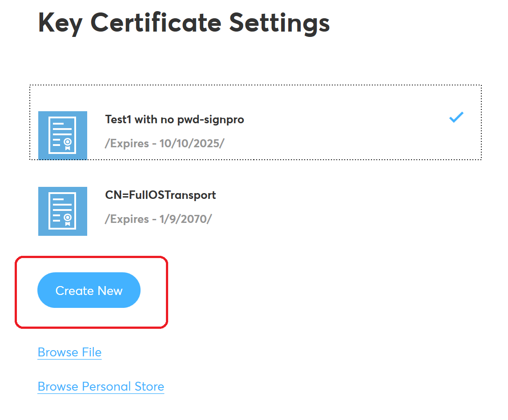Click the blue checkmark on Test1 certificate
The width and height of the screenshot is (508, 420).
(456, 117)
